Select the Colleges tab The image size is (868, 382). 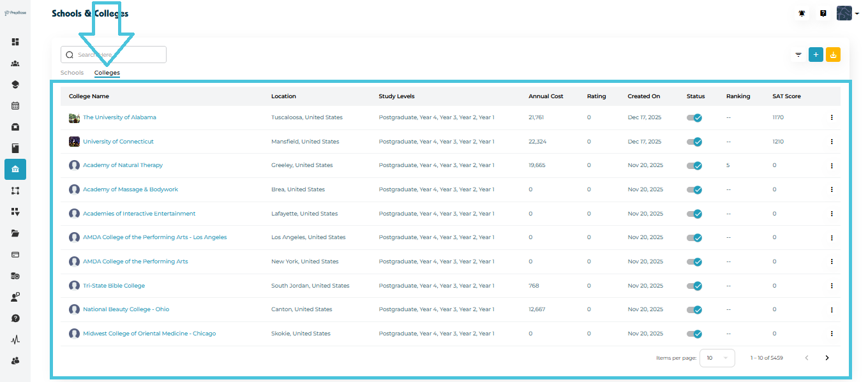107,73
